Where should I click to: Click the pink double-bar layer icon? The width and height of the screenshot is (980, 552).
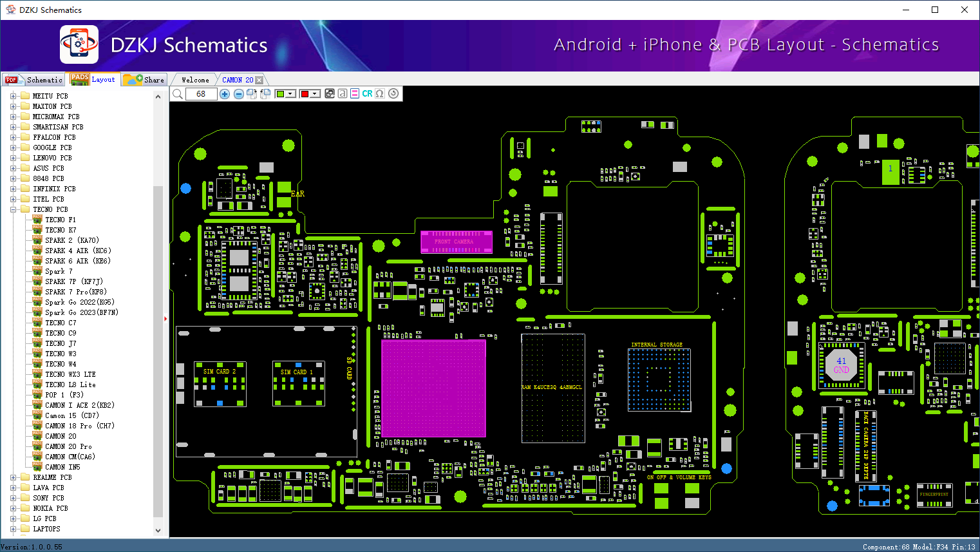coord(355,93)
